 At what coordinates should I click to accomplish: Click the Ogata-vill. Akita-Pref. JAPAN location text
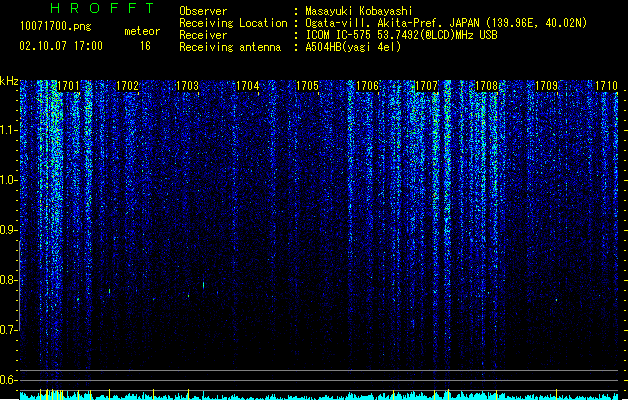pos(446,23)
